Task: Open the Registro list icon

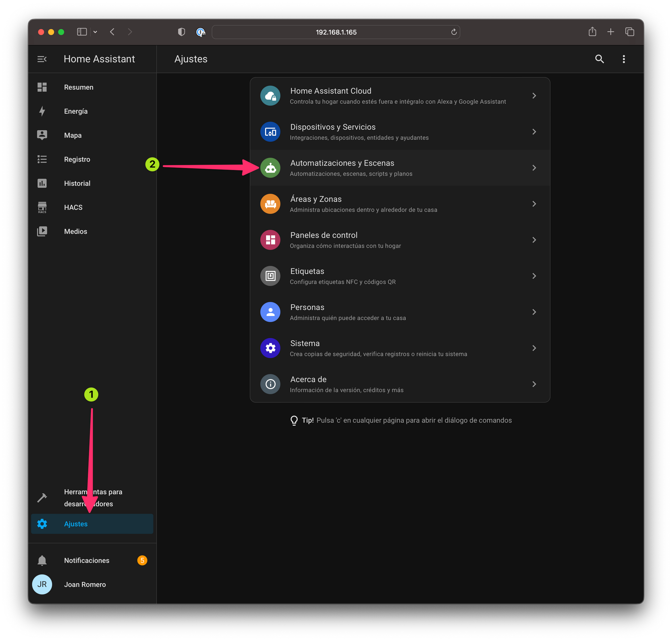Action: pos(42,159)
